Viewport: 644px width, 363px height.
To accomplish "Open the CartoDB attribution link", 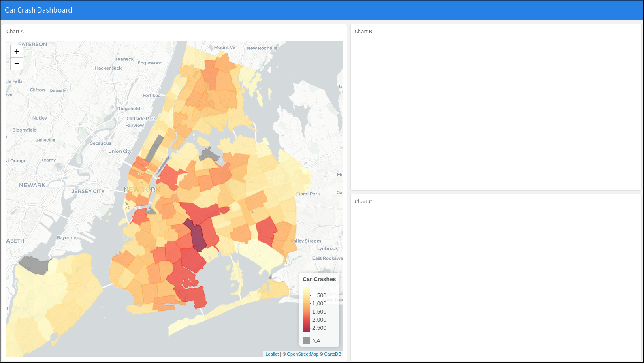I will click(x=332, y=354).
